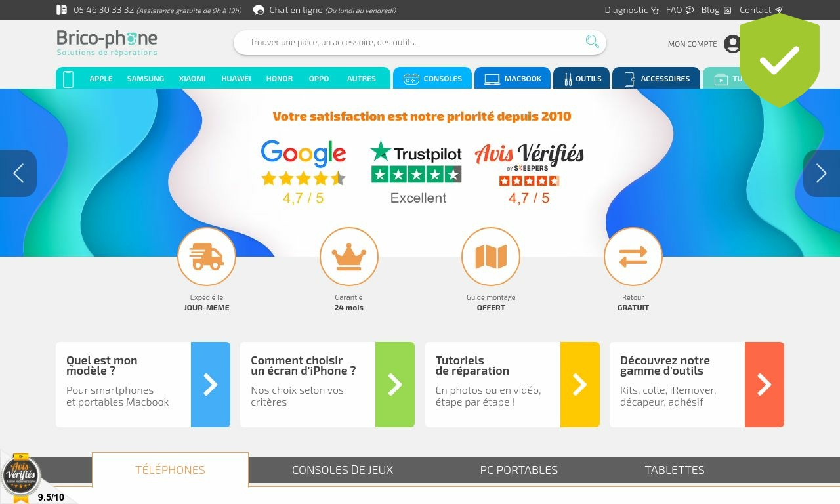Click the delivery truck icon

coord(207,257)
